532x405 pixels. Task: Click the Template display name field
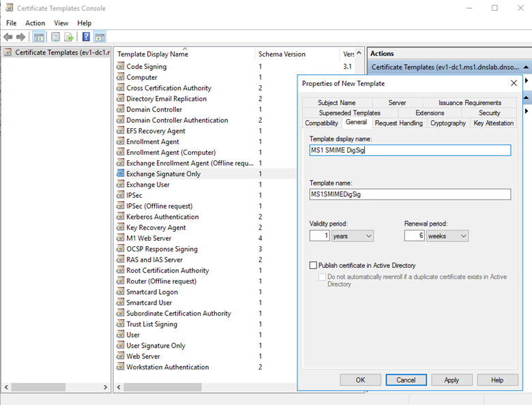[x=409, y=150]
